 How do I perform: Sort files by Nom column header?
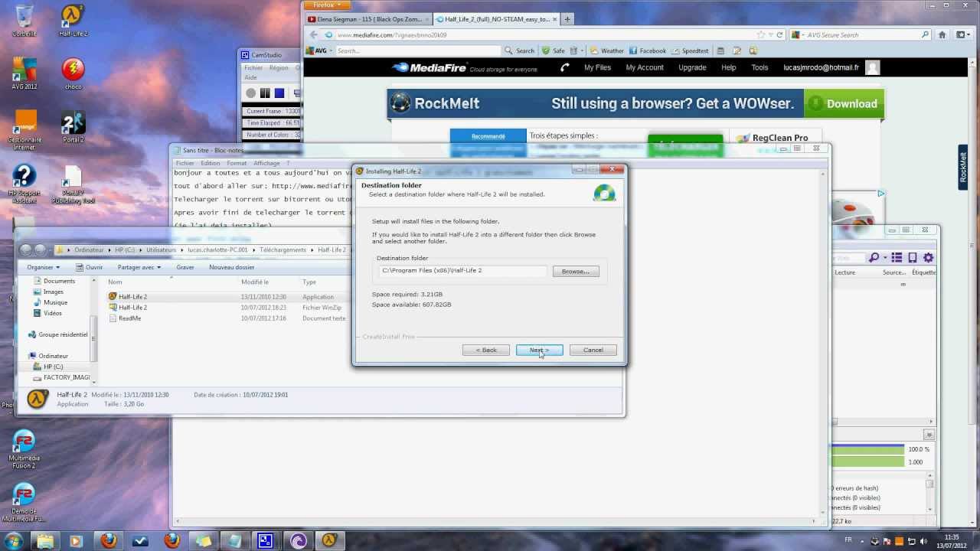(x=115, y=282)
